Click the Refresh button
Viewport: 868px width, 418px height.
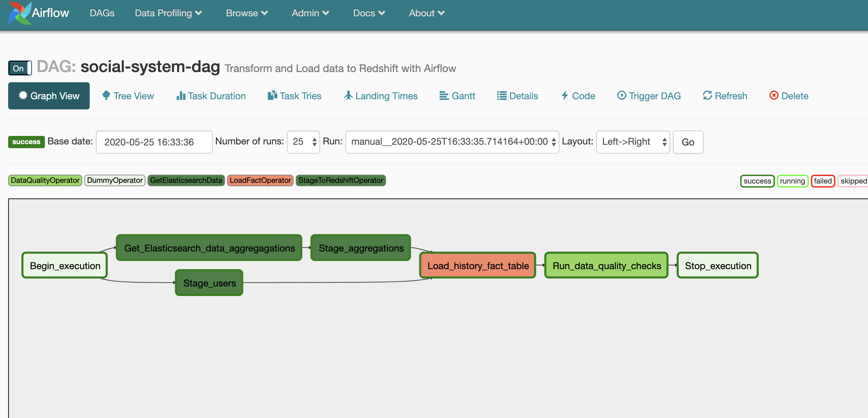pyautogui.click(x=725, y=96)
